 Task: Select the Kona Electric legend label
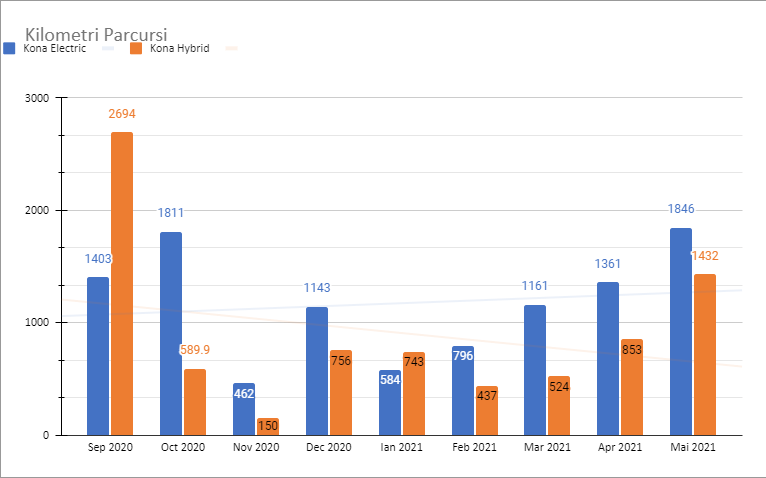(55, 48)
